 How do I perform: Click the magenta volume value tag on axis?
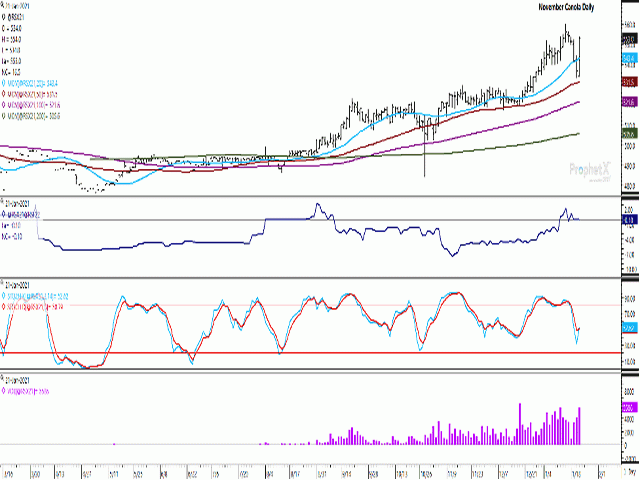(x=629, y=408)
